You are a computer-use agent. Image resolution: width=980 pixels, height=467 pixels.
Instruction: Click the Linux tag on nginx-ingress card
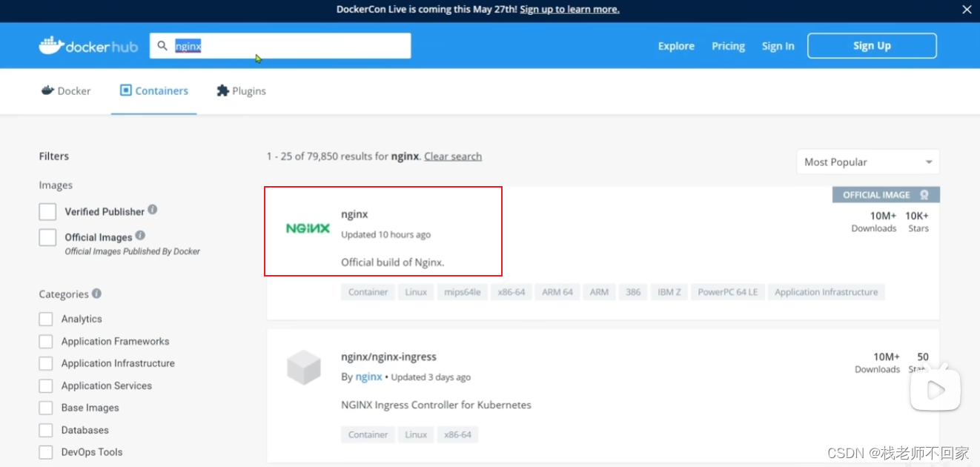[x=416, y=434]
